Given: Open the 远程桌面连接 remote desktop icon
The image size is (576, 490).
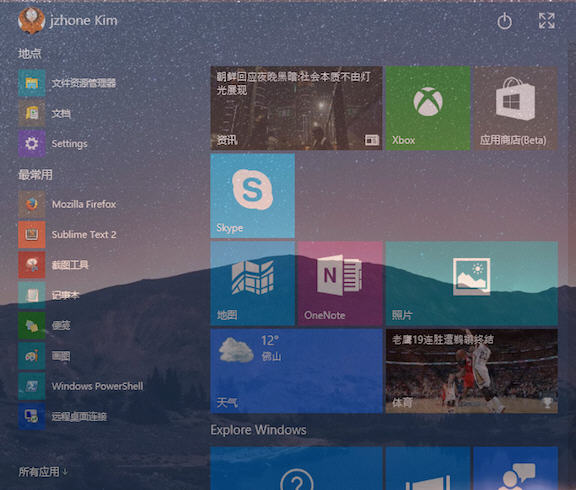Looking at the screenshot, I should point(32,417).
